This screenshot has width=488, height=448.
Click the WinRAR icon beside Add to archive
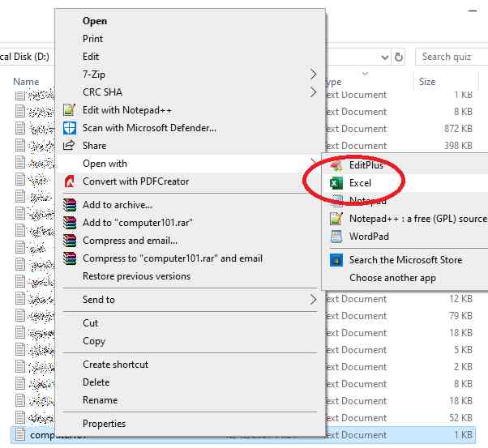(x=69, y=205)
